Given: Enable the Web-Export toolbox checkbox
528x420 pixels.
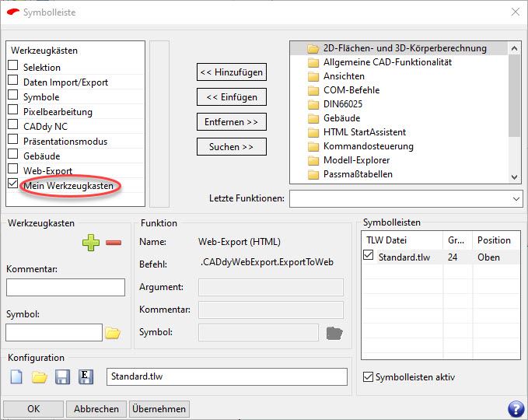Looking at the screenshot, I should coord(12,169).
